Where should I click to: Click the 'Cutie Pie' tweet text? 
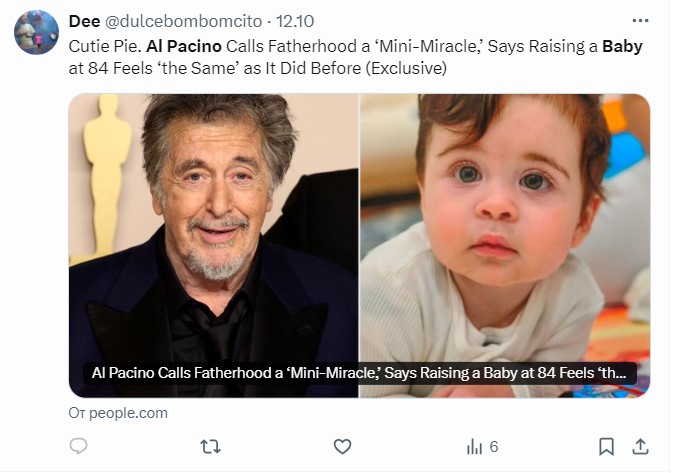[x=104, y=46]
